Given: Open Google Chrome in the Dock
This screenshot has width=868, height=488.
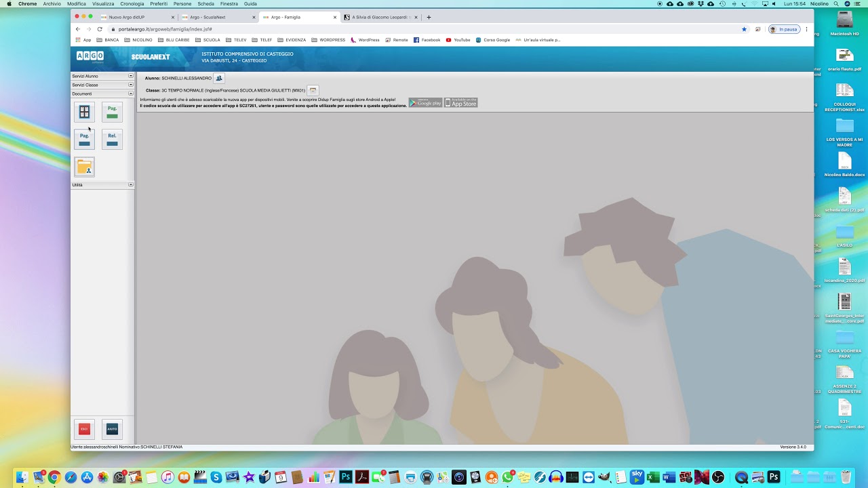Looking at the screenshot, I should tap(54, 477).
